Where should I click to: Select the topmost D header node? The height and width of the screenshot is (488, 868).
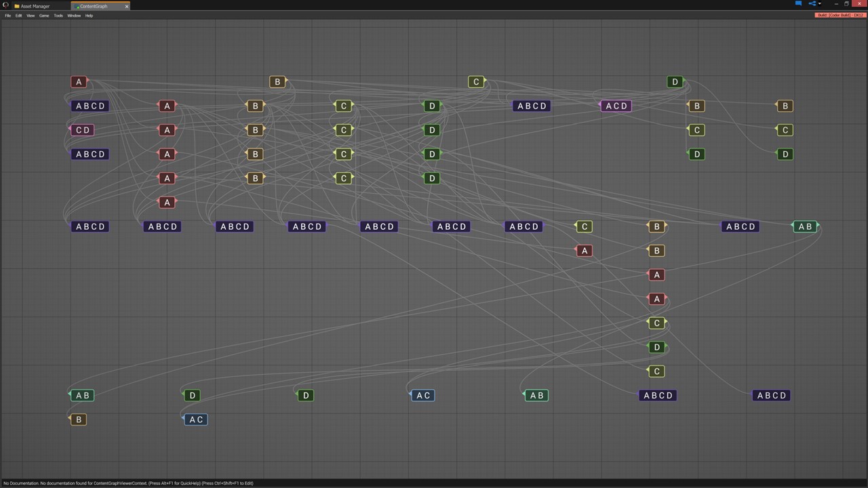tap(675, 82)
